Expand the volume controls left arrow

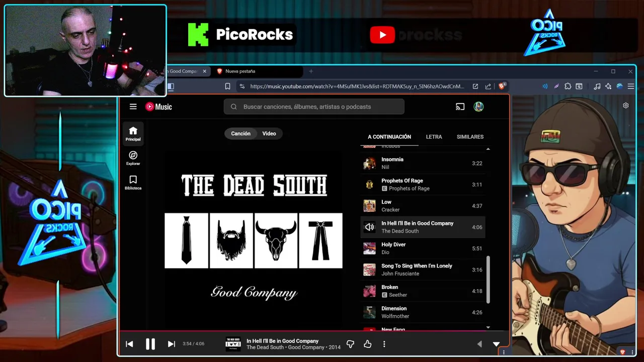[x=479, y=344]
